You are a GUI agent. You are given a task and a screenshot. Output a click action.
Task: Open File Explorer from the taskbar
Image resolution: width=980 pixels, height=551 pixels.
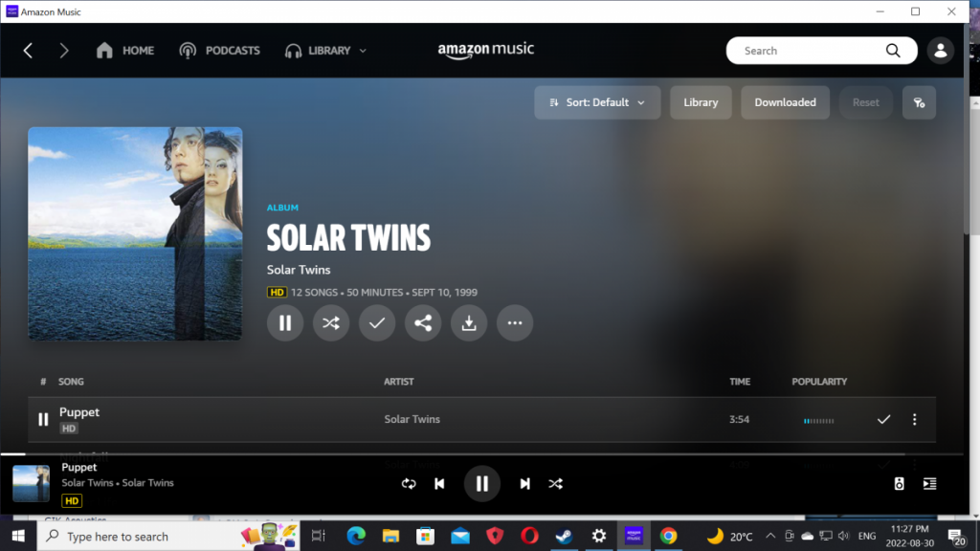click(x=390, y=536)
